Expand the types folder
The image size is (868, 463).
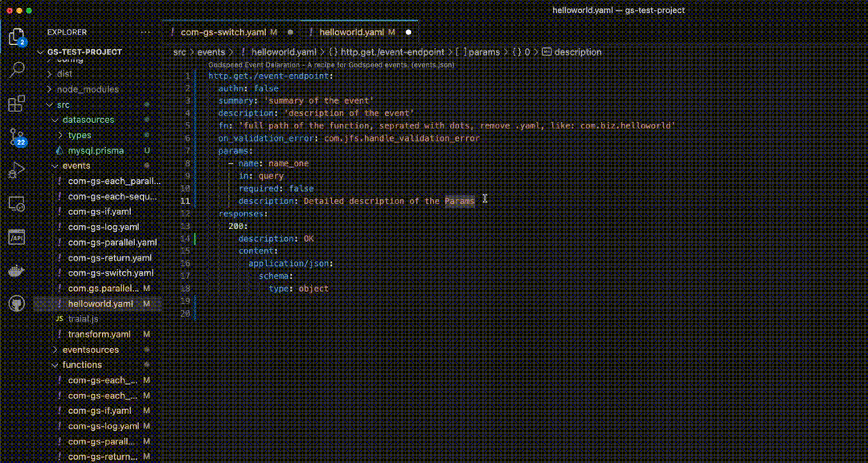(x=79, y=135)
